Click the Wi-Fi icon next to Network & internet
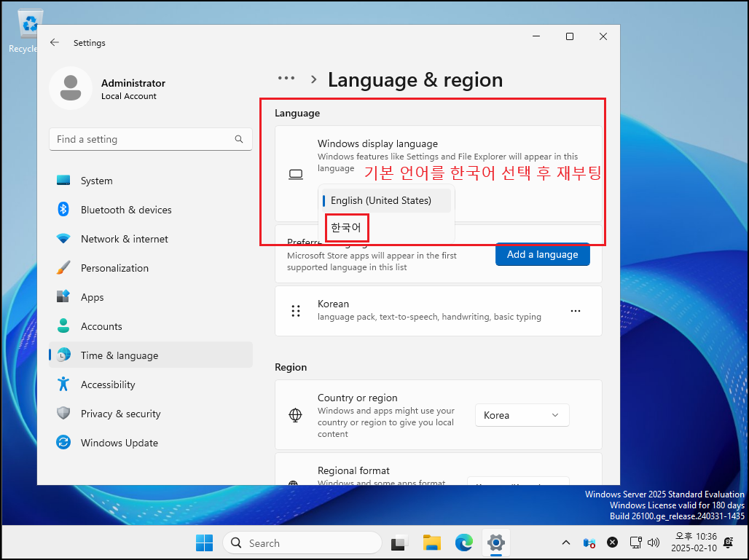The width and height of the screenshot is (749, 560). (63, 239)
